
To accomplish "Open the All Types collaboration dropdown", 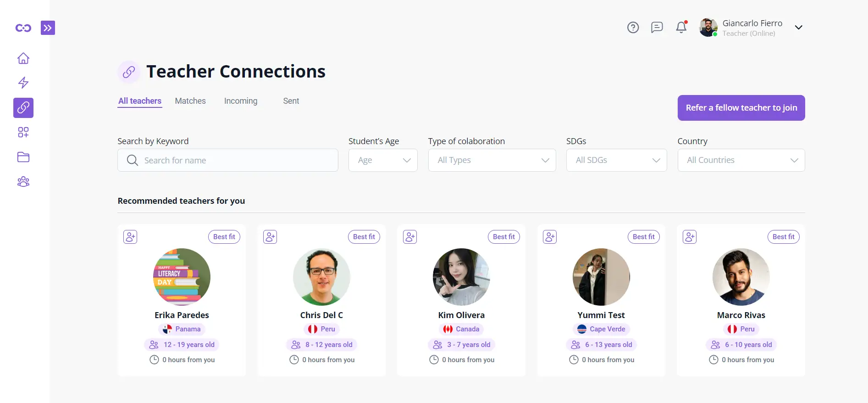I will pyautogui.click(x=492, y=160).
